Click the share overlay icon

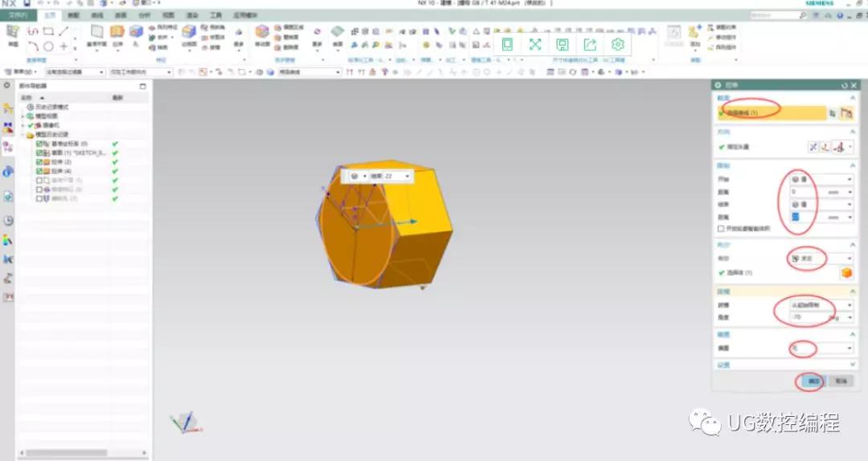point(590,44)
